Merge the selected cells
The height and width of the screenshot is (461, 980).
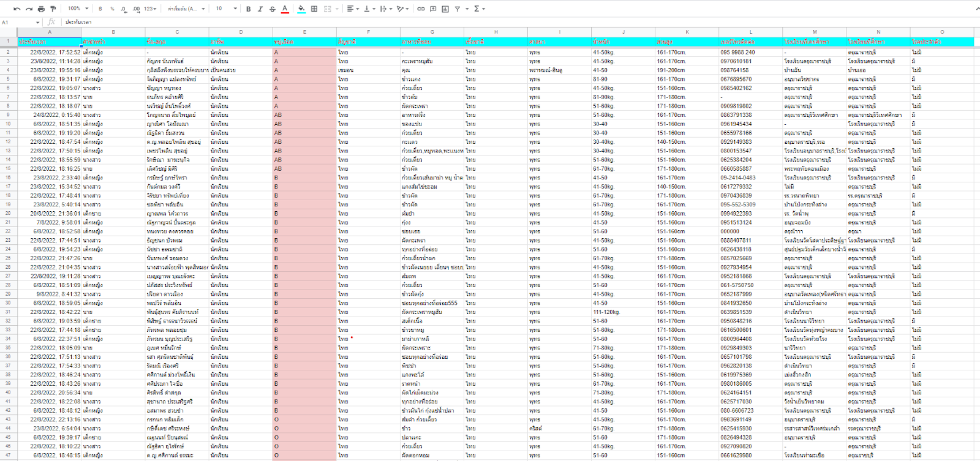point(327,9)
